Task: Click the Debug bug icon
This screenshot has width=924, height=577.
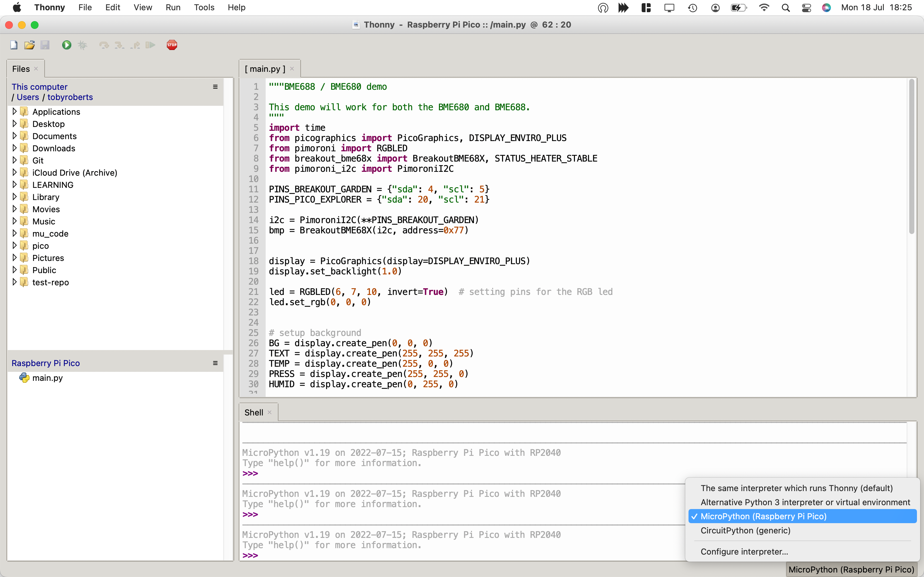Action: (82, 45)
